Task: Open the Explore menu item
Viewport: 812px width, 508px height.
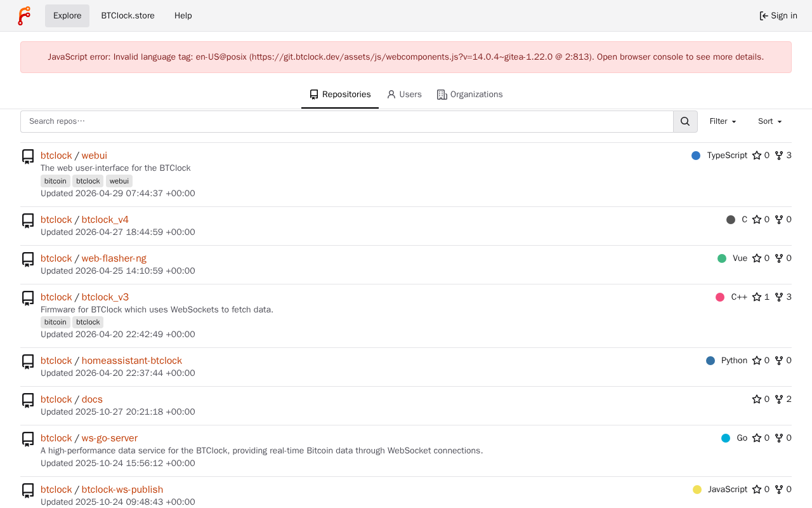Action: [x=67, y=16]
